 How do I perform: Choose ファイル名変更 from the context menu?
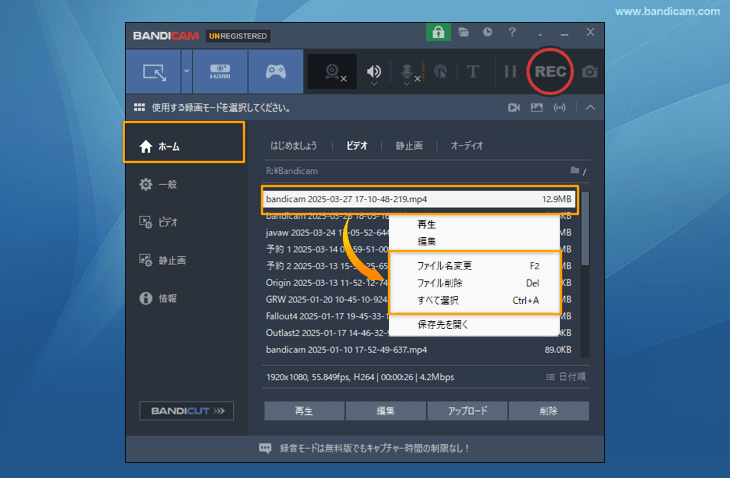tap(444, 266)
